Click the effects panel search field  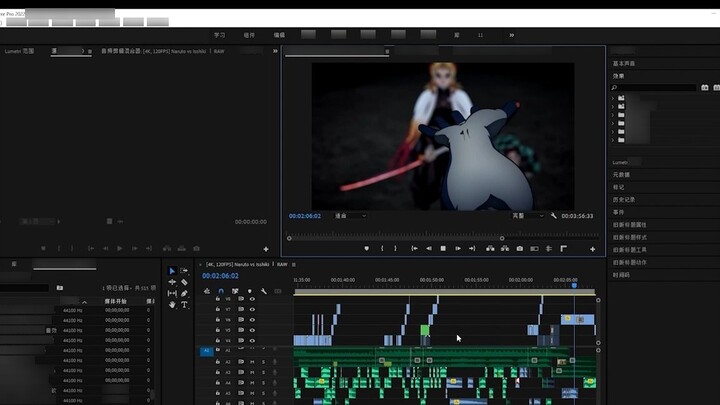[657, 88]
